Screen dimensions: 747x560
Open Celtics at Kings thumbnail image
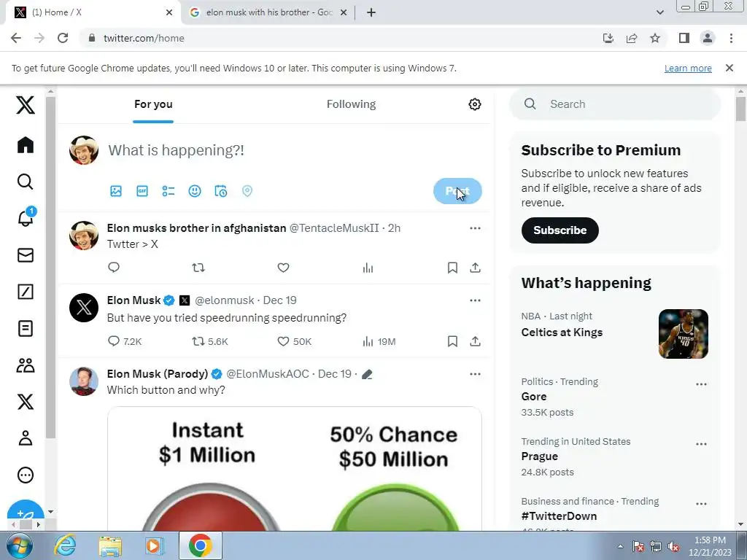tap(683, 334)
